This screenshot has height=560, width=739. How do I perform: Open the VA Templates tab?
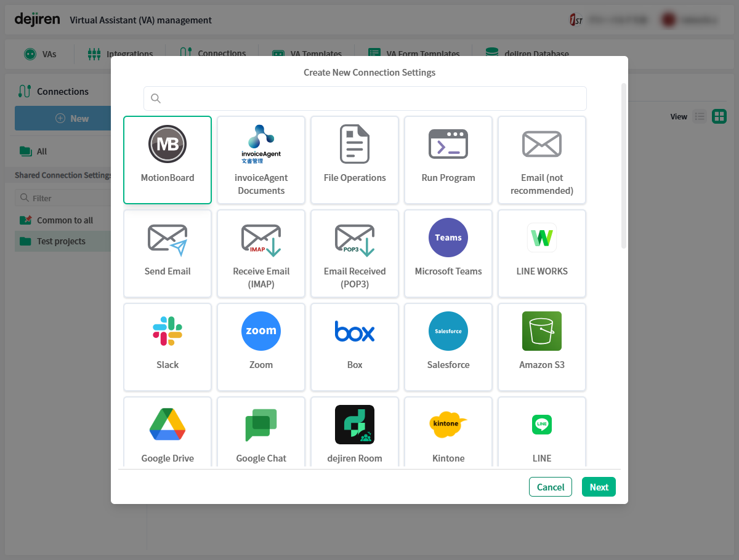307,54
